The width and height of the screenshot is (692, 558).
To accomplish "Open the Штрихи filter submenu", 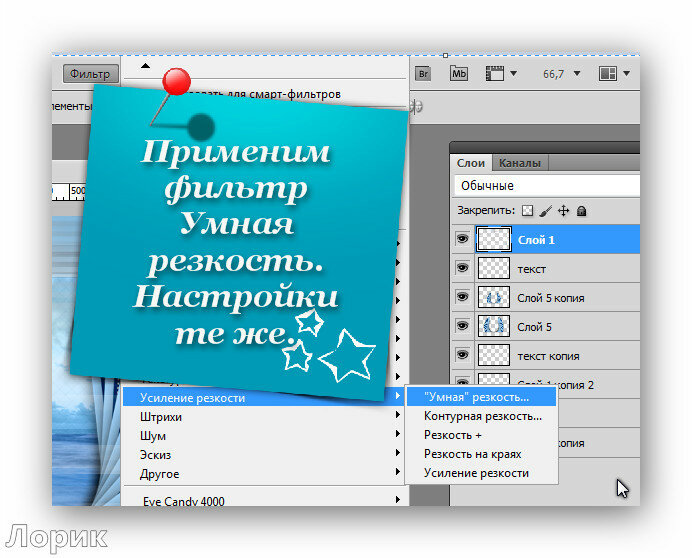I will pyautogui.click(x=263, y=417).
